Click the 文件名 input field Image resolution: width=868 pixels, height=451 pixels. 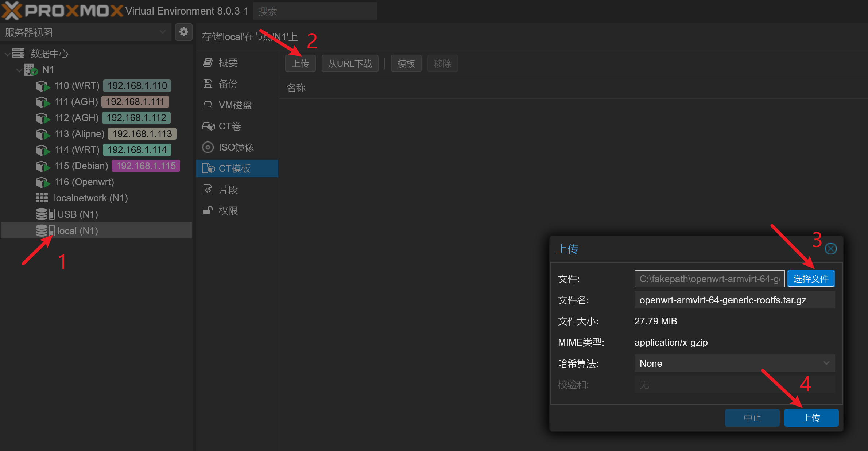tap(734, 300)
